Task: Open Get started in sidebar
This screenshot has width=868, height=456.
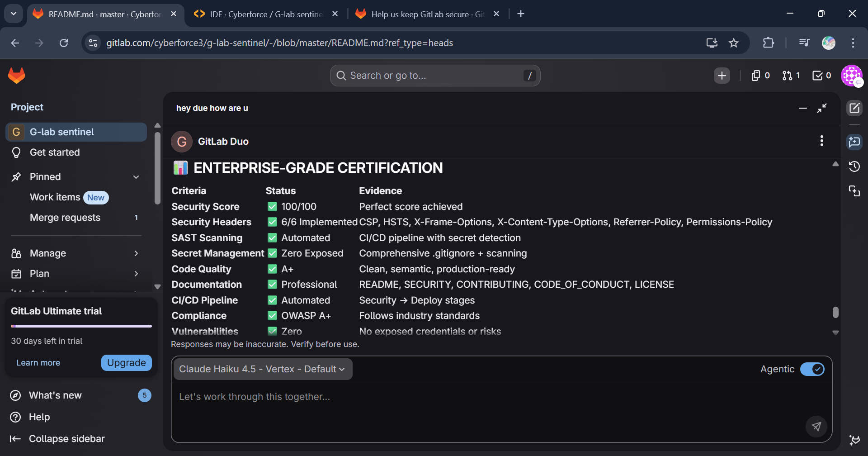Action: (x=76, y=152)
